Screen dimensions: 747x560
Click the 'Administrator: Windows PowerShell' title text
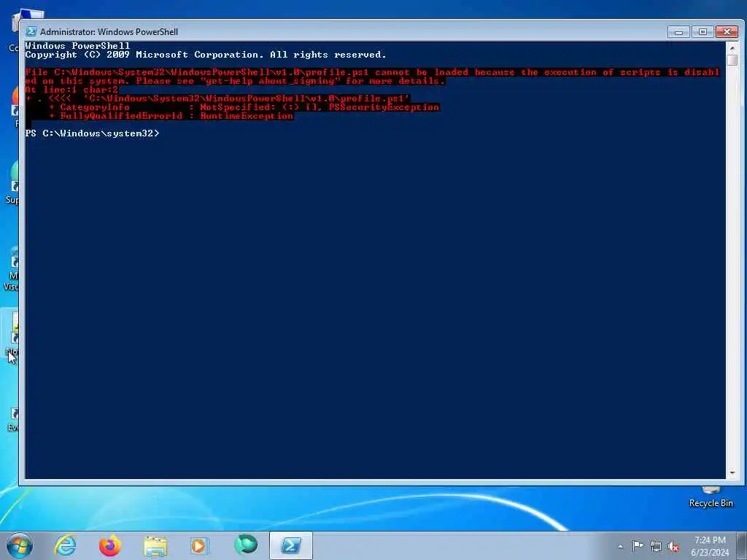[109, 32]
